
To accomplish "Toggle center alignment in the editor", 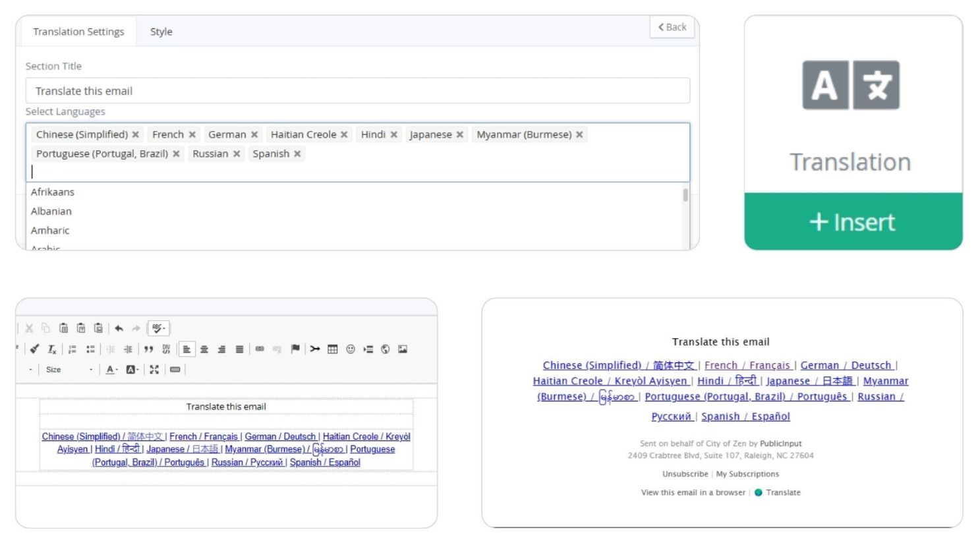I will click(x=204, y=349).
